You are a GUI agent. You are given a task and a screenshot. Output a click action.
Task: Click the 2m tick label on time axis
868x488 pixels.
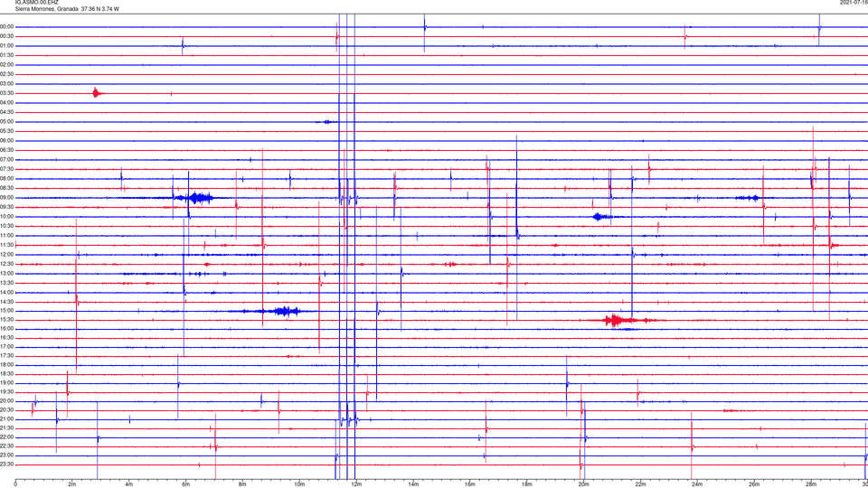(72, 484)
